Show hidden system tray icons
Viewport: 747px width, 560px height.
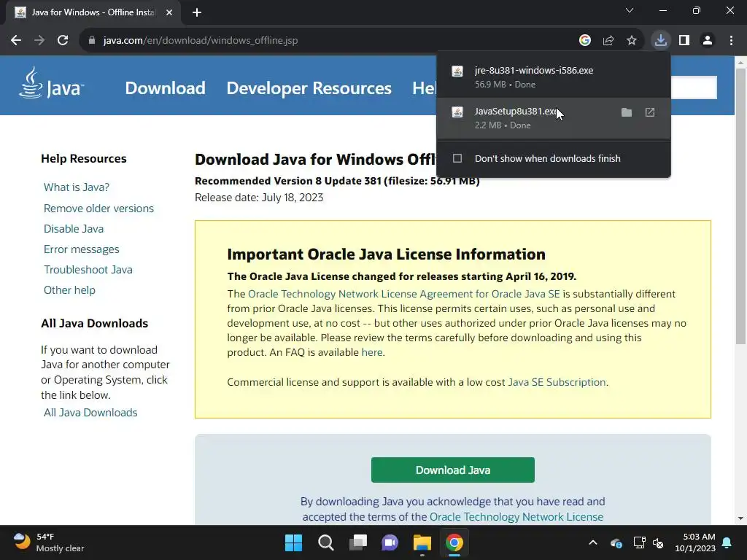(592, 542)
